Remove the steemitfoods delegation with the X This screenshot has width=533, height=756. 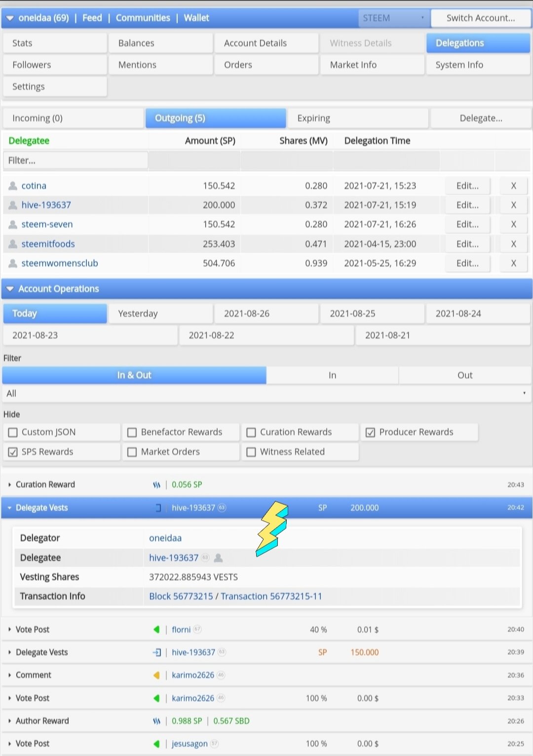point(513,244)
